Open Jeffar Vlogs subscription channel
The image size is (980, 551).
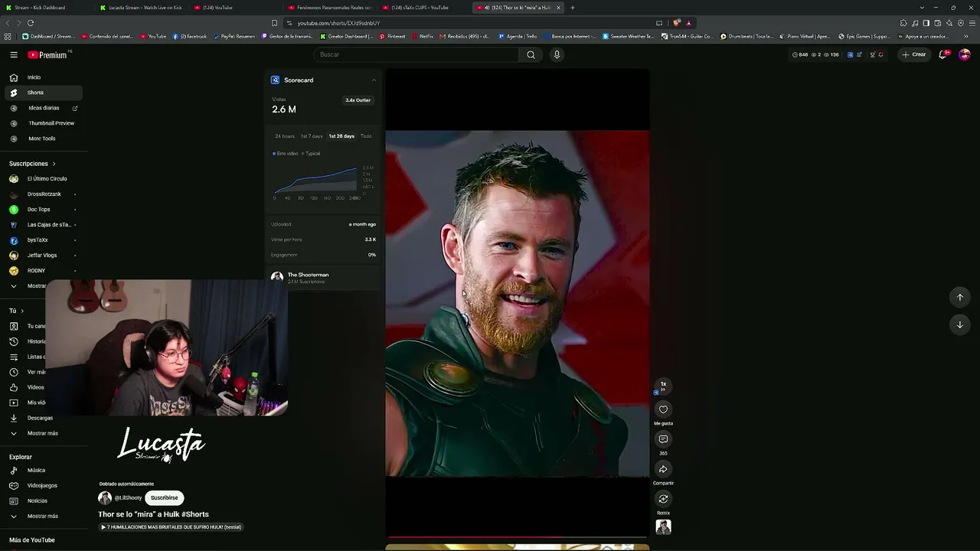point(44,256)
